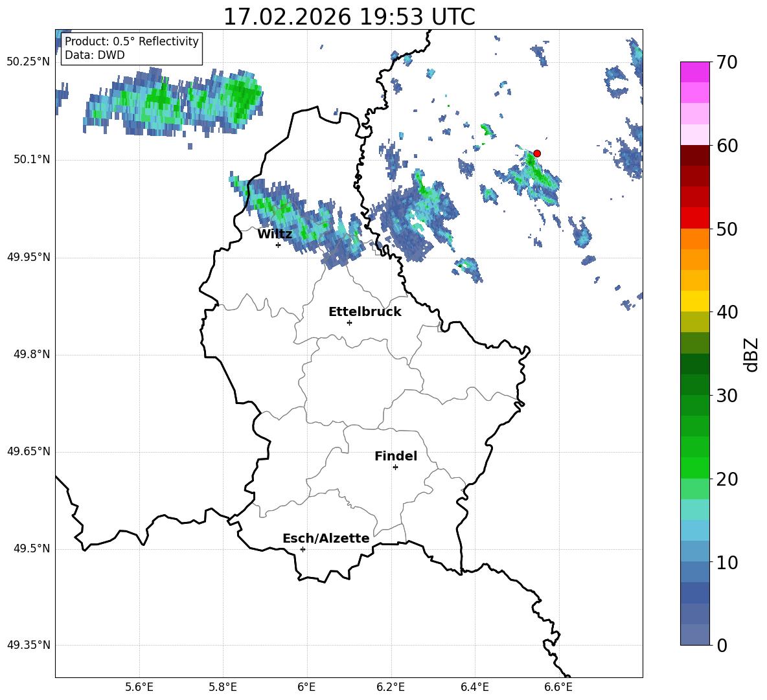Click the 49.5°N latitude label
Viewport: 767px width, 700px height.
pyautogui.click(x=32, y=548)
